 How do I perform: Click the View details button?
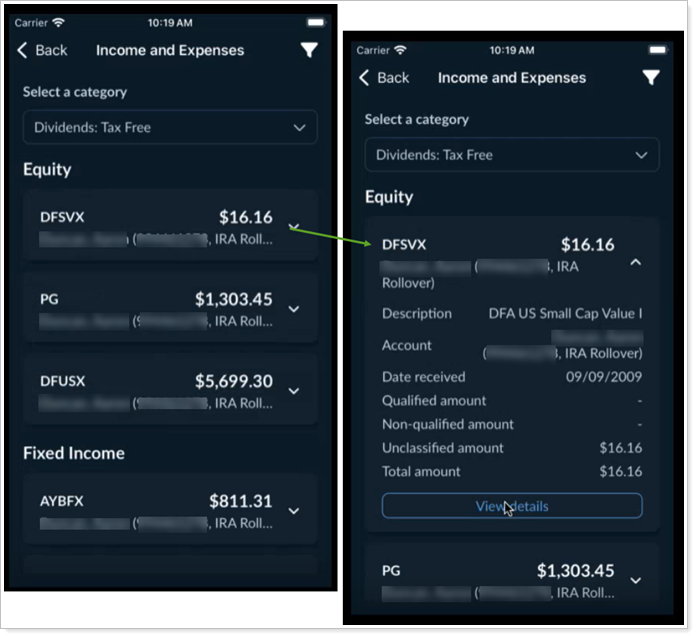click(x=511, y=506)
